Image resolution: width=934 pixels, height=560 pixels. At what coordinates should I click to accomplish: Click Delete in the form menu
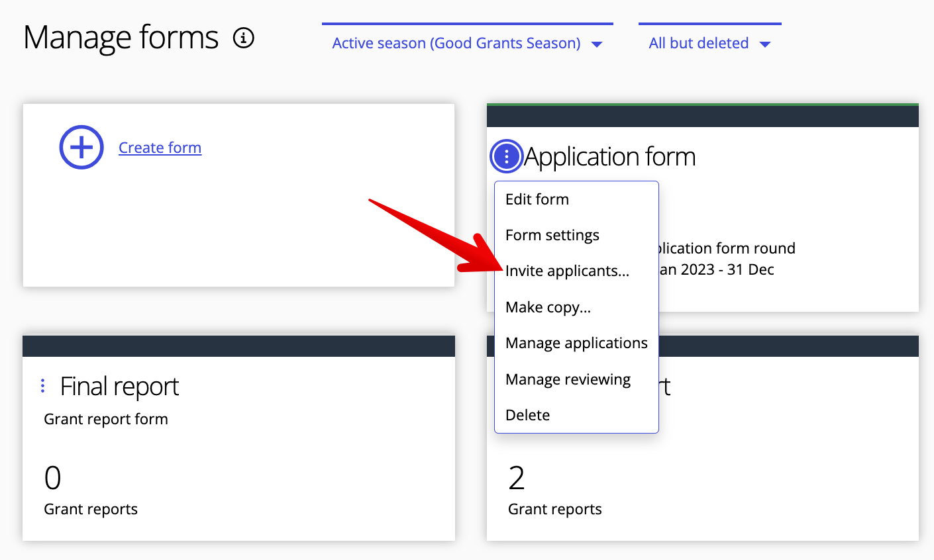coord(527,415)
